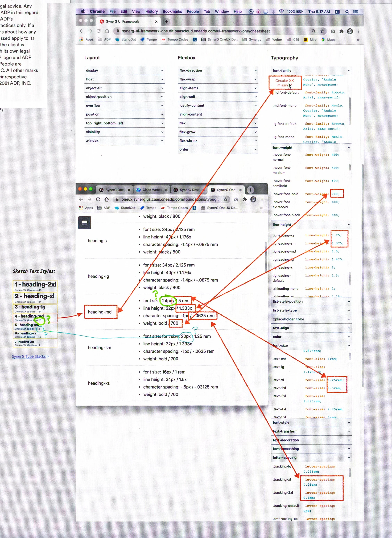Click the Apps grid icon in the outer bookmarks bar
This screenshot has height=538, width=392.
coord(81,39)
